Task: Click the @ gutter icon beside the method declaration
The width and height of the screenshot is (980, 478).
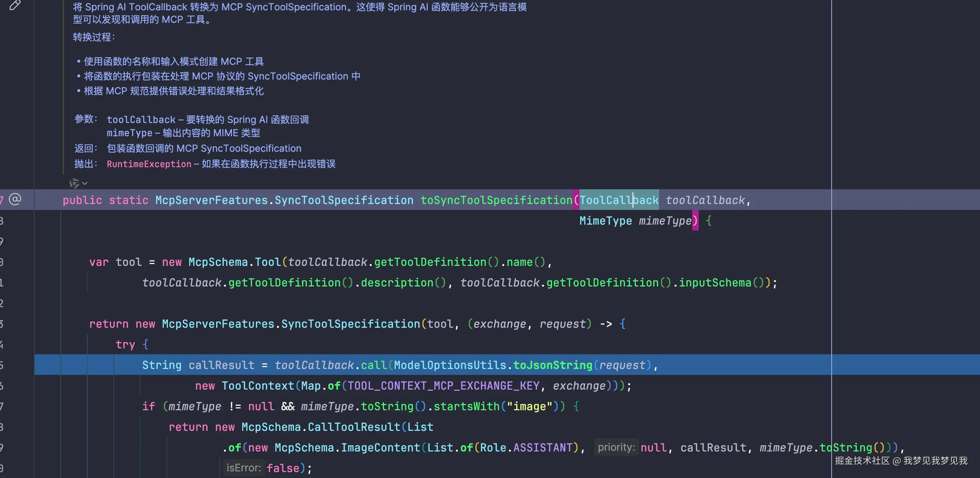Action: 15,199
